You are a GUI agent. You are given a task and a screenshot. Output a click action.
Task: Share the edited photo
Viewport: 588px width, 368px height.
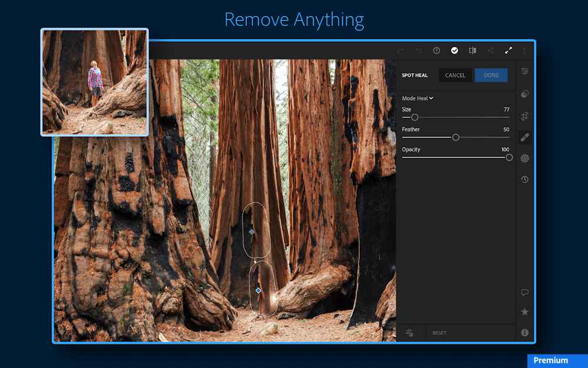[x=490, y=51]
